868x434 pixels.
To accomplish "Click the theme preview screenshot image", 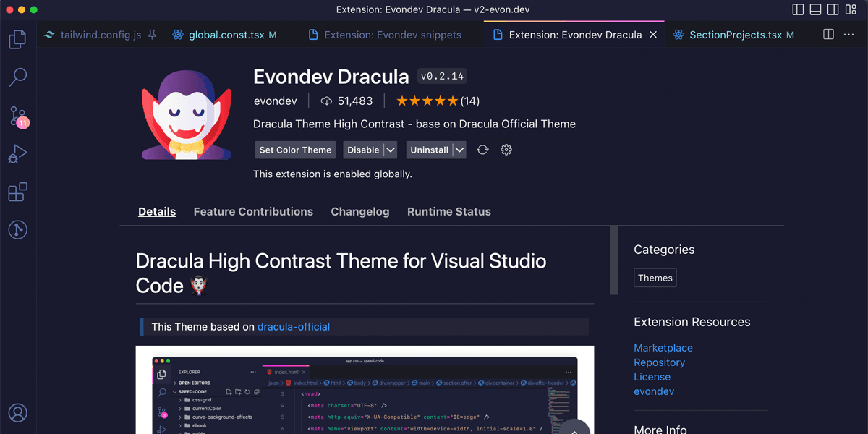I will [x=365, y=390].
